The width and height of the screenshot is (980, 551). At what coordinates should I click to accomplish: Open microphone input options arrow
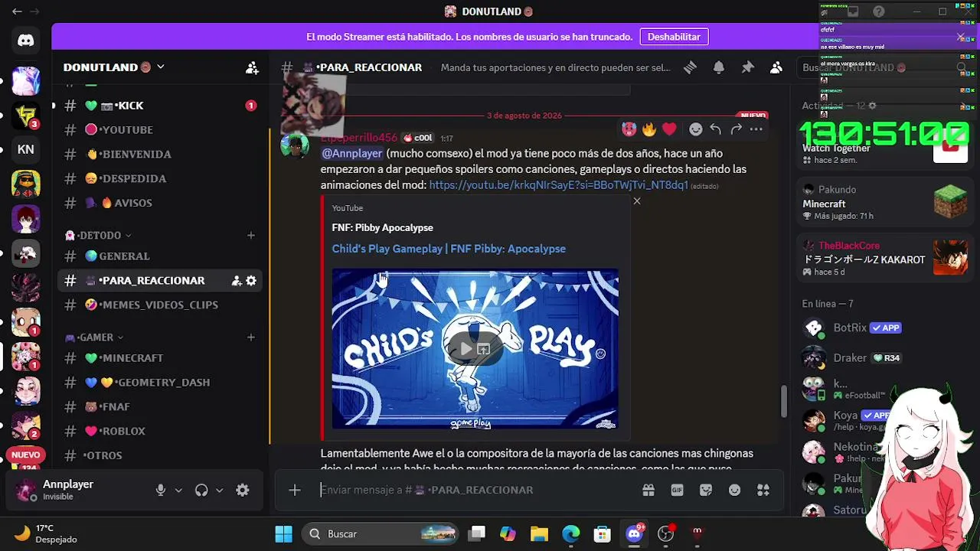178,491
